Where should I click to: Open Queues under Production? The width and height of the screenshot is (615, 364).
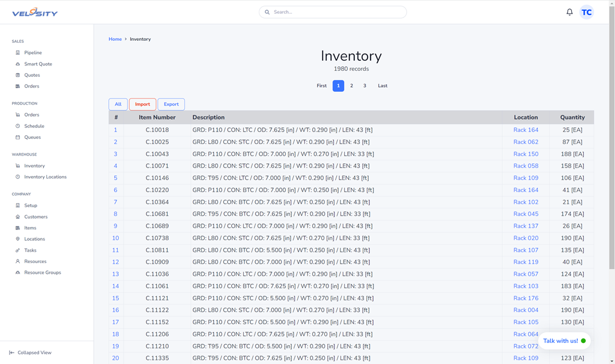point(32,138)
